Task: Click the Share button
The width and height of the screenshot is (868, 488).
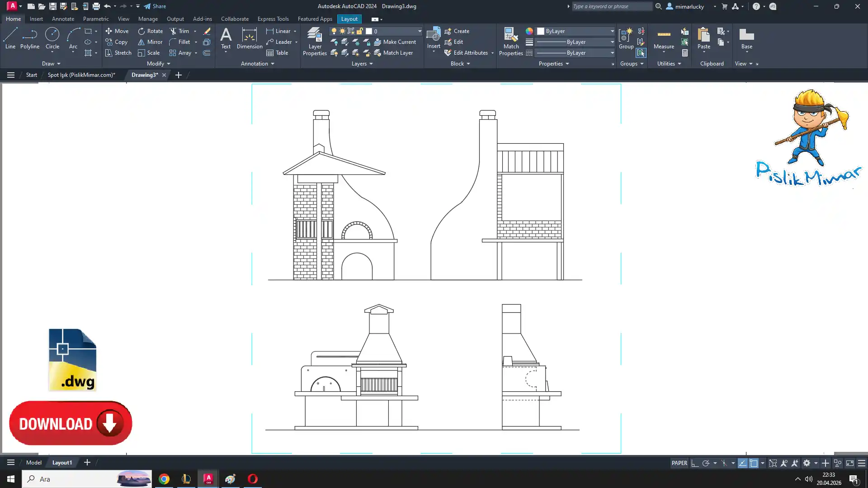Action: [x=155, y=6]
